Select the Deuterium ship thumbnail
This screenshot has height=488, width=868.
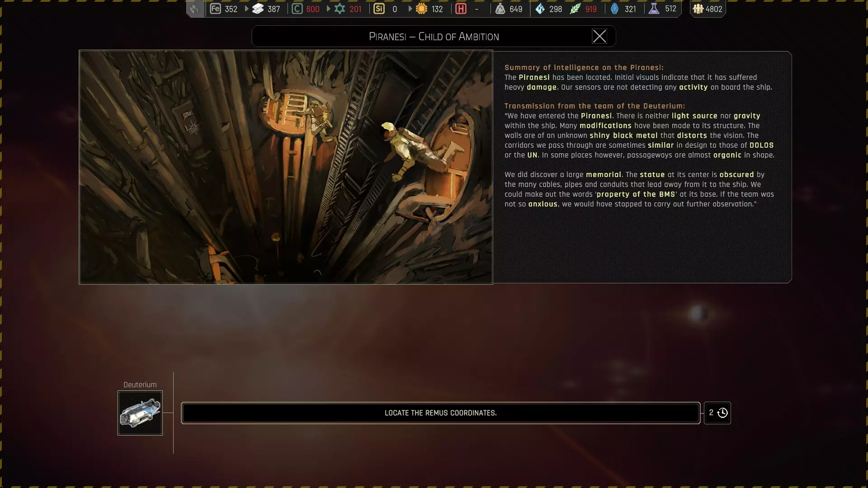pyautogui.click(x=140, y=413)
